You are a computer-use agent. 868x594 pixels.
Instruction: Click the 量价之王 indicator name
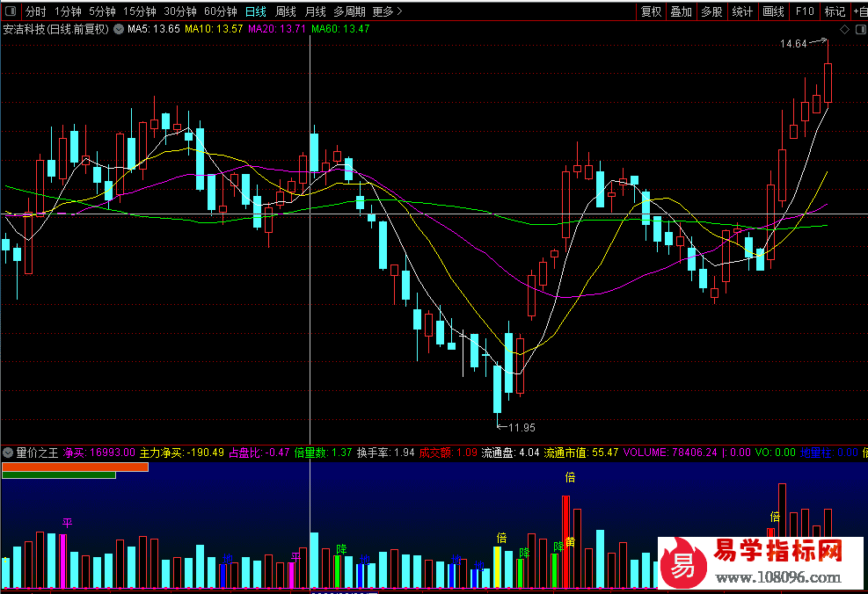click(37, 453)
